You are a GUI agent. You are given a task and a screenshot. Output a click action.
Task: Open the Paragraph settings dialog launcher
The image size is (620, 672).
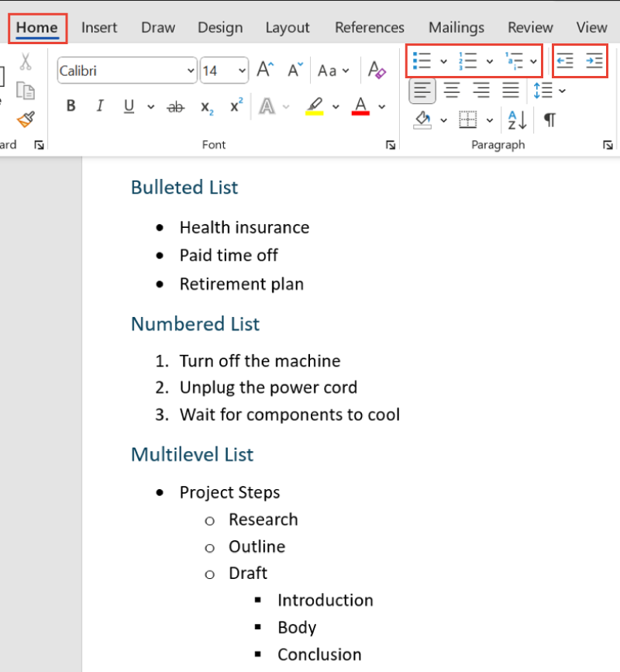pyautogui.click(x=608, y=144)
